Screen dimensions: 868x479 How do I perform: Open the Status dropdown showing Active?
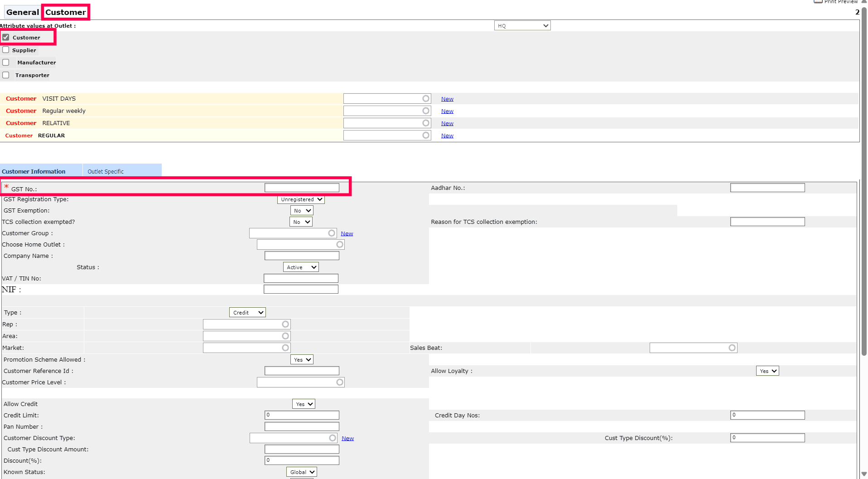pos(301,267)
